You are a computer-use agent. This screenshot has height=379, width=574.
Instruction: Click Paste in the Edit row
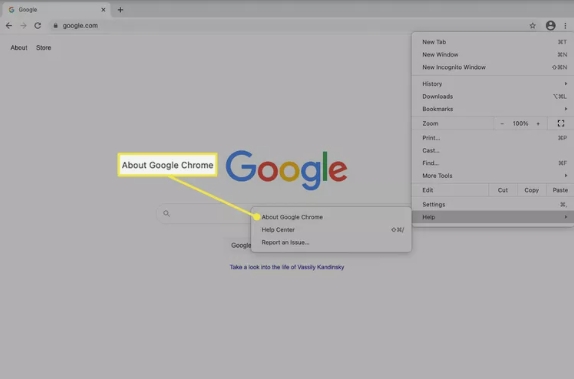pos(560,190)
